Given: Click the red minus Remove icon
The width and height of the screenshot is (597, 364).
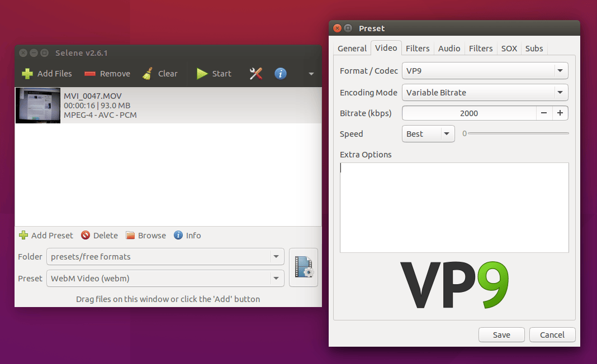Looking at the screenshot, I should point(90,74).
